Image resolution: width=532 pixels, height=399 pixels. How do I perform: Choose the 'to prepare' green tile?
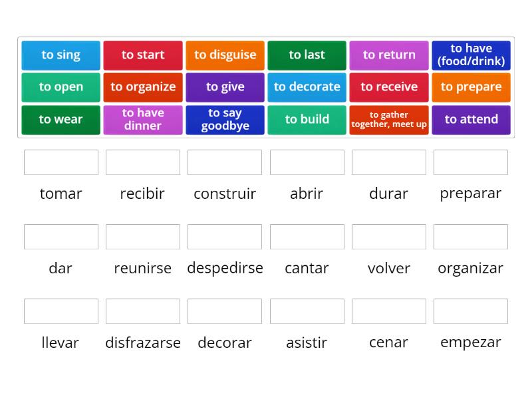(x=471, y=87)
